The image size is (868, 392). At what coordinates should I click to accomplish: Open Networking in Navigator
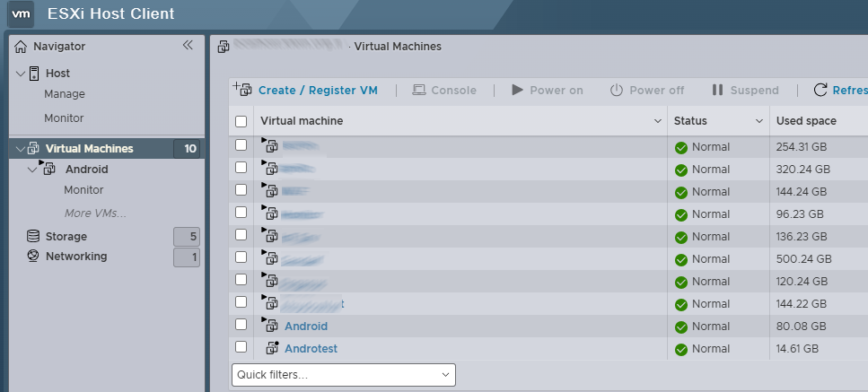pyautogui.click(x=76, y=257)
